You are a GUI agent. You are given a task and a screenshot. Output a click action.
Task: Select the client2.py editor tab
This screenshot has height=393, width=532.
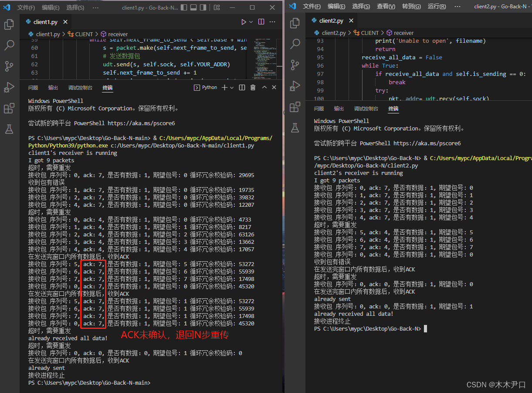click(x=332, y=21)
